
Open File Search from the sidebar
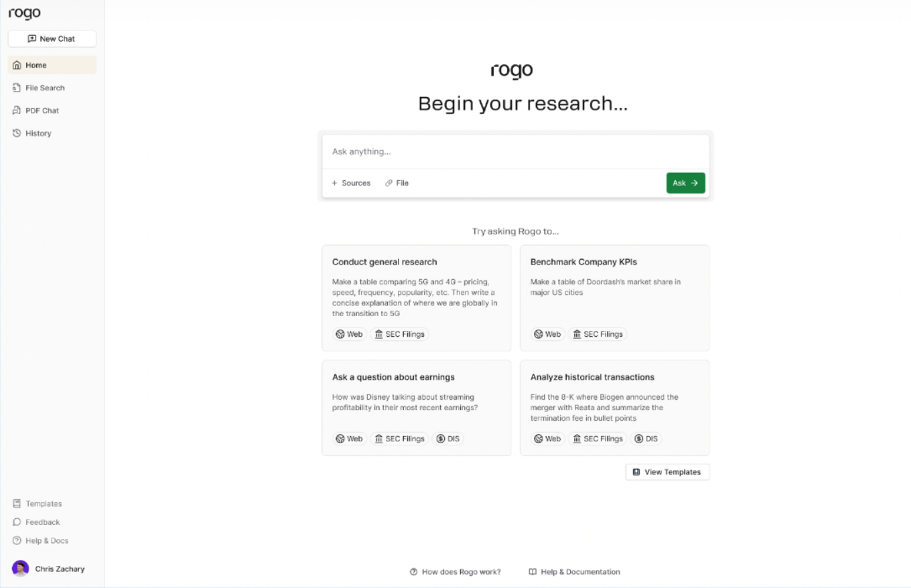click(x=45, y=88)
